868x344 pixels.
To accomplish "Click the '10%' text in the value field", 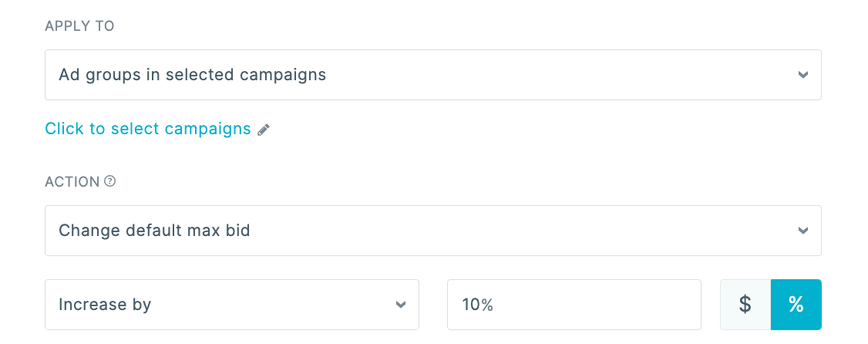I will (477, 305).
